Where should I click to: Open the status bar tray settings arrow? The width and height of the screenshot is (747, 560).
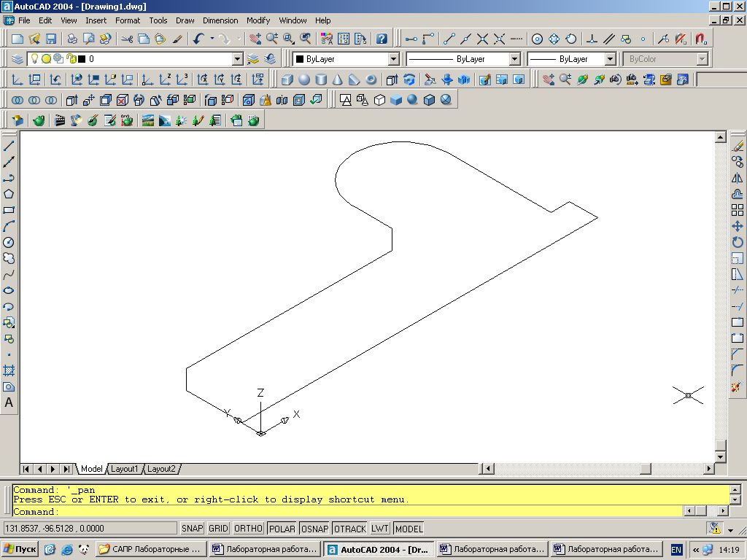coord(731,529)
